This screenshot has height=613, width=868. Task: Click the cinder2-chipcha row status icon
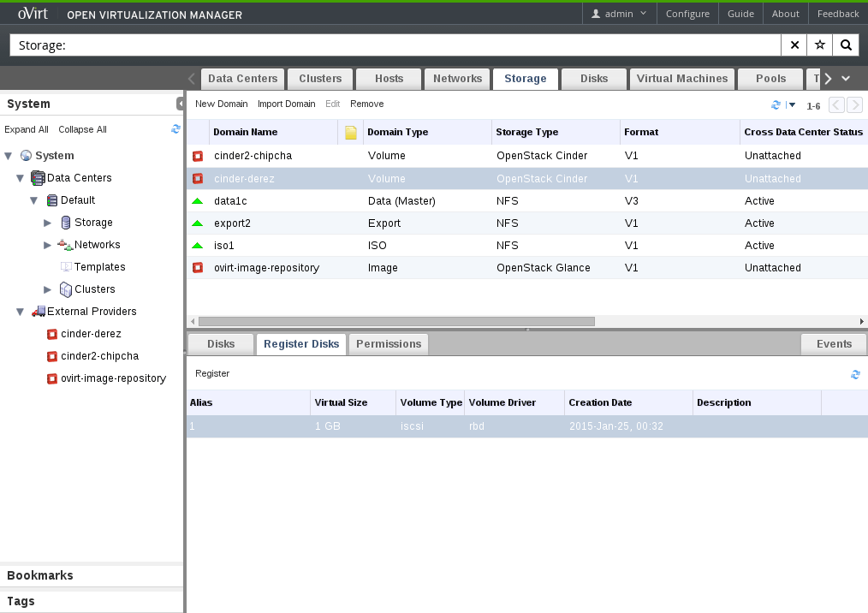[198, 157]
